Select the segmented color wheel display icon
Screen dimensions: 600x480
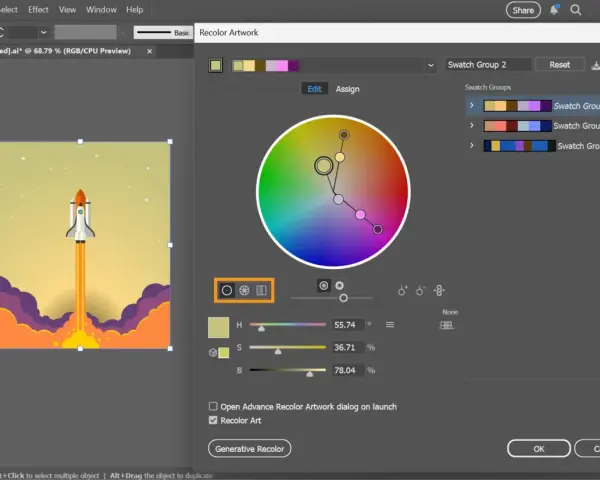244,291
